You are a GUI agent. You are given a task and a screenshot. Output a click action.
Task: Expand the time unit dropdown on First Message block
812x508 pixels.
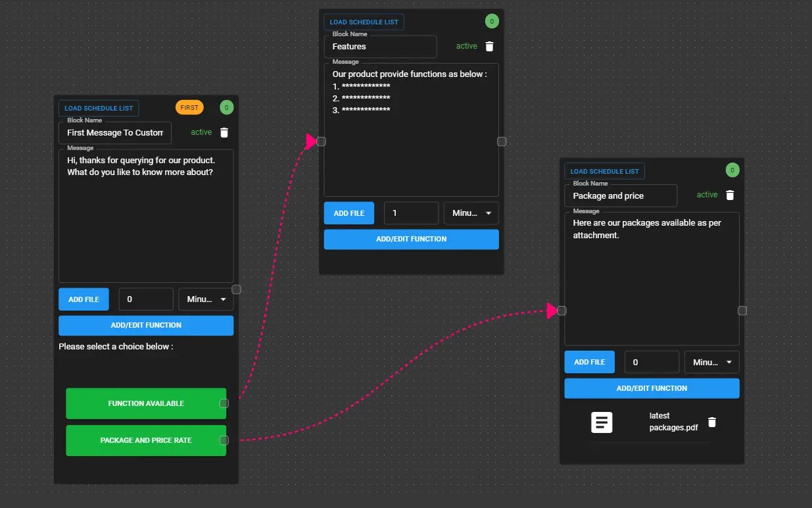click(x=206, y=299)
